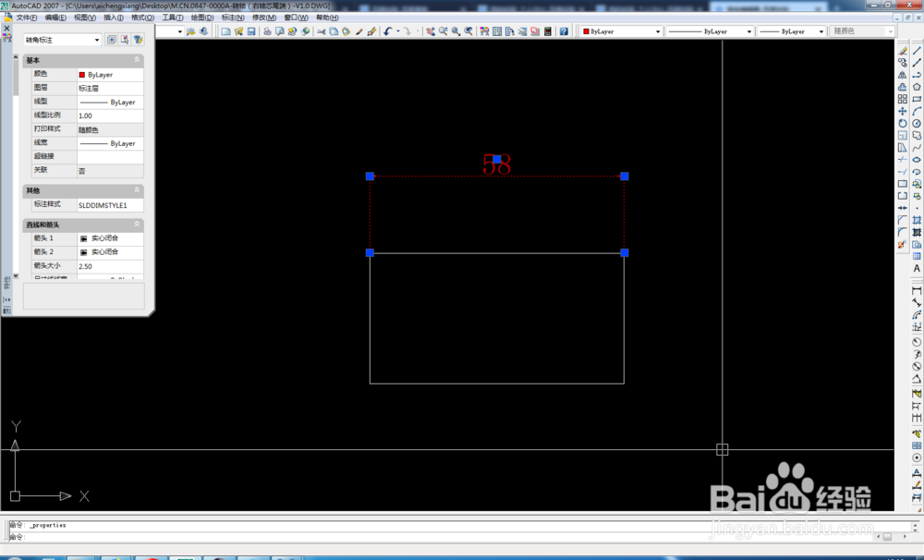Open the undo history dropdown arrow

[x=397, y=31]
